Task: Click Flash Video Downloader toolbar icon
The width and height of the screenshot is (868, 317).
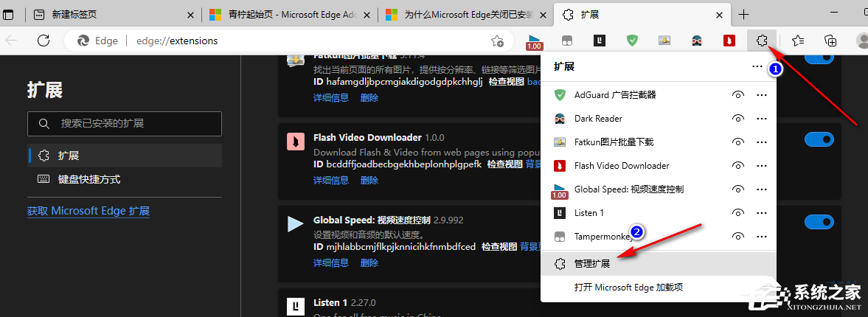Action: pos(729,41)
